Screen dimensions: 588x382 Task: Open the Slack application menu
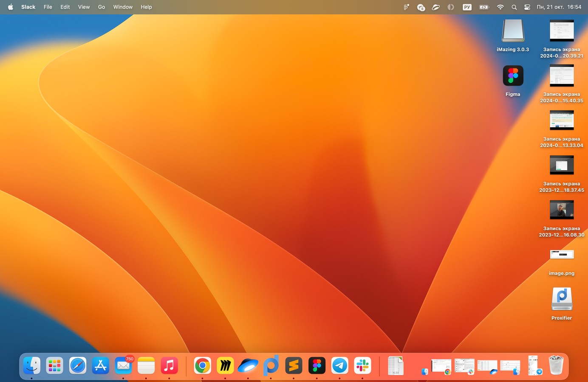[x=28, y=7]
